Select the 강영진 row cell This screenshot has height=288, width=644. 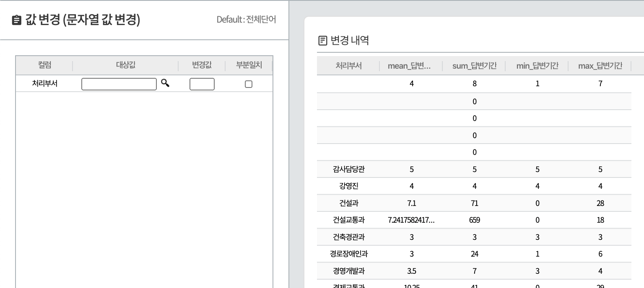coord(349,186)
